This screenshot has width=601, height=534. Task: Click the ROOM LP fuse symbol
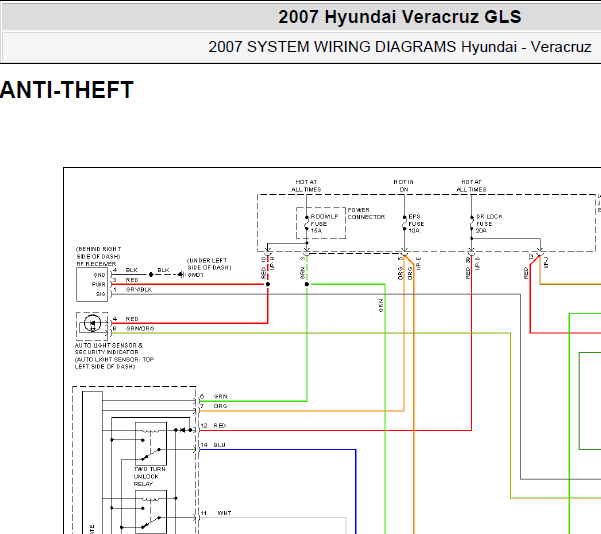pos(307,223)
